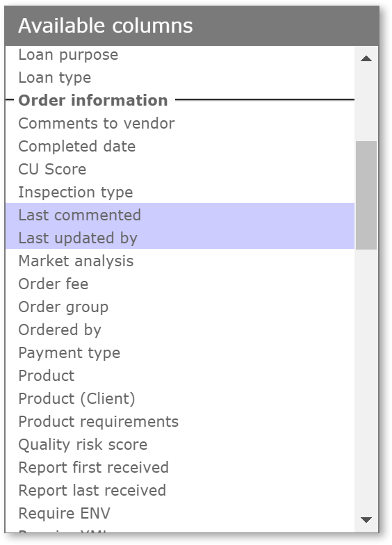
Task: Select the Loan purpose column
Action: point(180,55)
